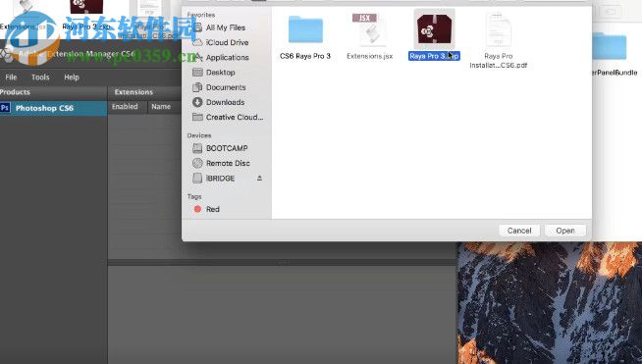Viewport: 642px width, 364px height.
Task: Click the Downloads arrow icon
Action: tap(197, 102)
